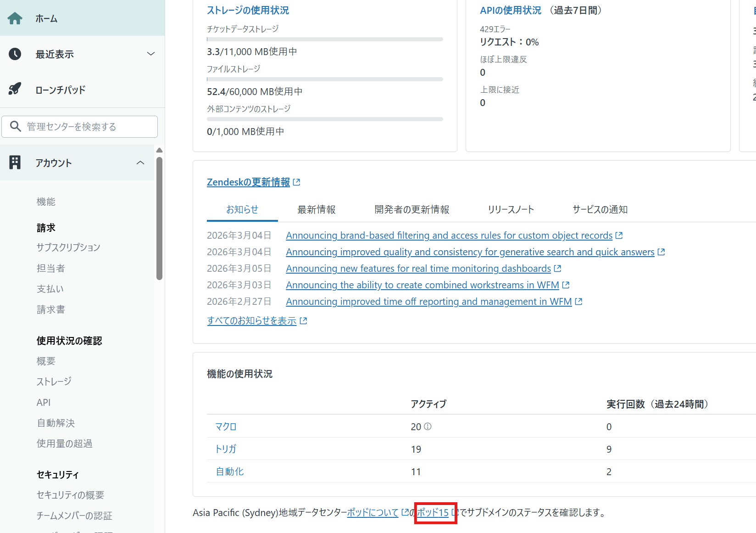The image size is (756, 533).
Task: Click the Launchpad rocket icon
Action: click(15, 89)
